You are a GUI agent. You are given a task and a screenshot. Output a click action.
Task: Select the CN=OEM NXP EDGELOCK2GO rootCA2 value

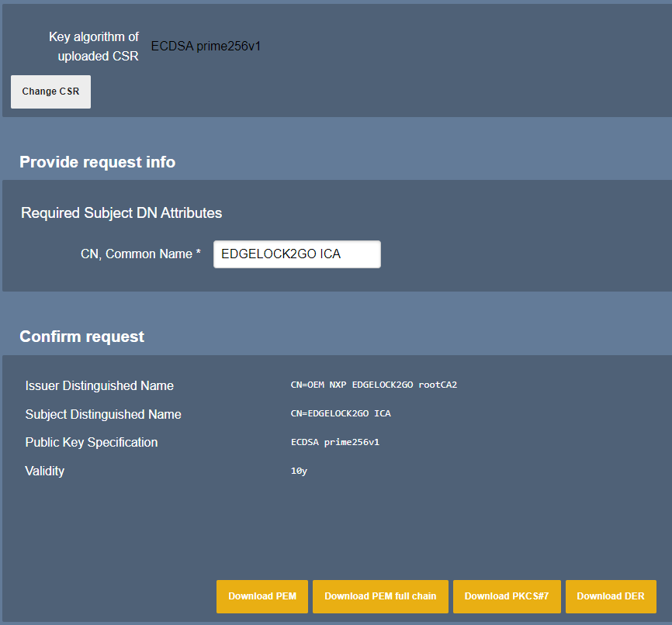pos(373,385)
